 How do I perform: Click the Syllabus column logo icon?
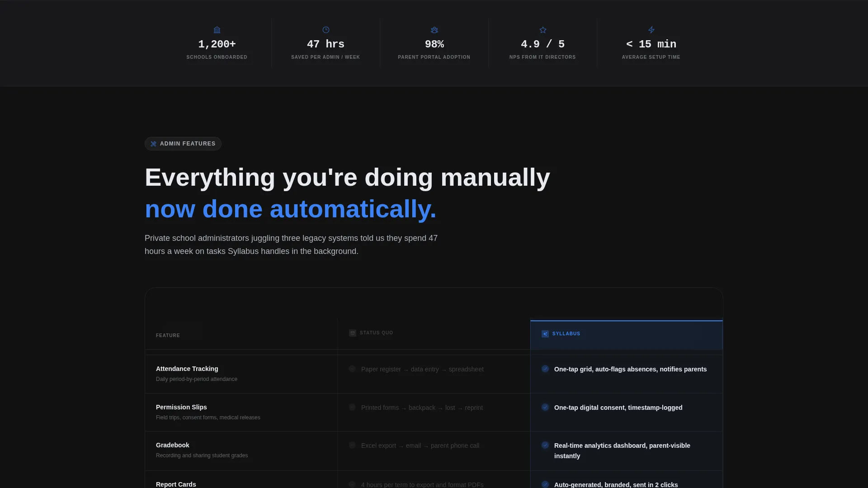[x=545, y=334]
